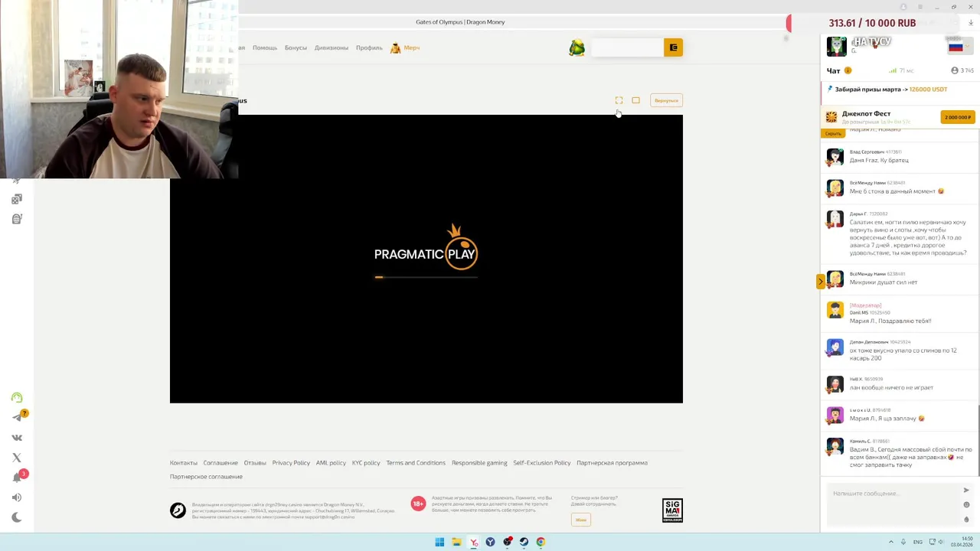The width and height of the screenshot is (980, 551).
Task: Open the Russian flag language dropdown
Action: [959, 47]
